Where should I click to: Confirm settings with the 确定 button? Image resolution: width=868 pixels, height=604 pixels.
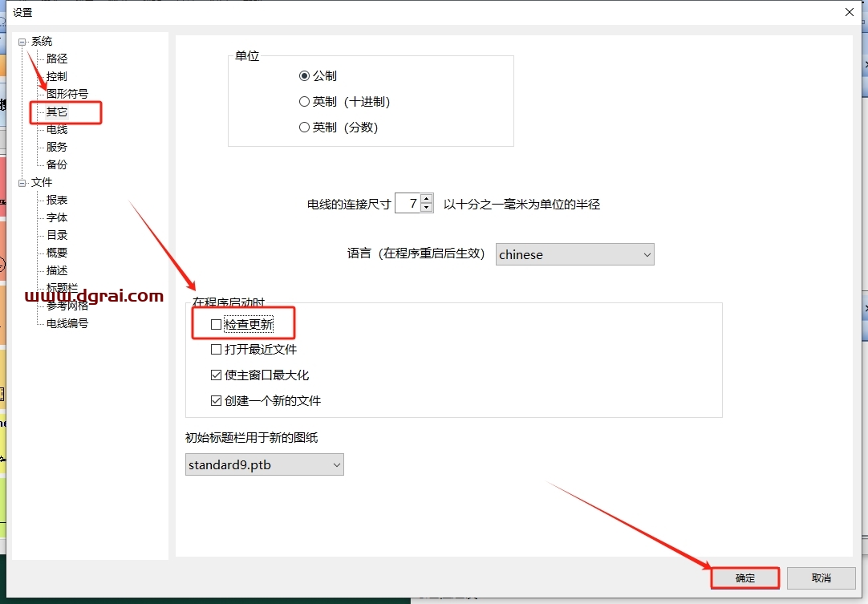[x=744, y=578]
